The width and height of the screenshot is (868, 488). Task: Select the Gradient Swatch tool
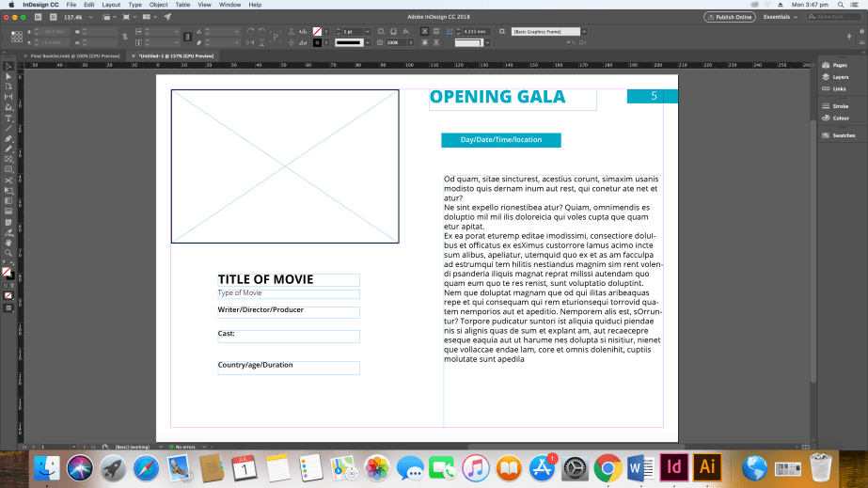[8, 201]
